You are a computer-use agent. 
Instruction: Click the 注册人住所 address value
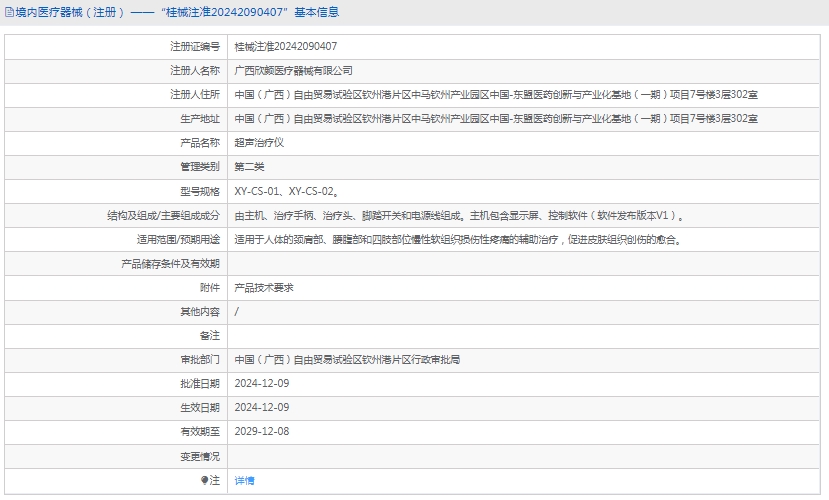[495, 95]
